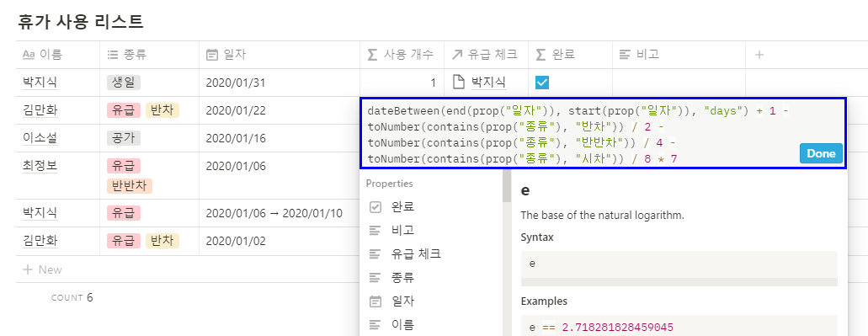Screen dimensions: 868x336
Task: Click the sigma icon in 사용 개수 header
Action: (x=373, y=55)
